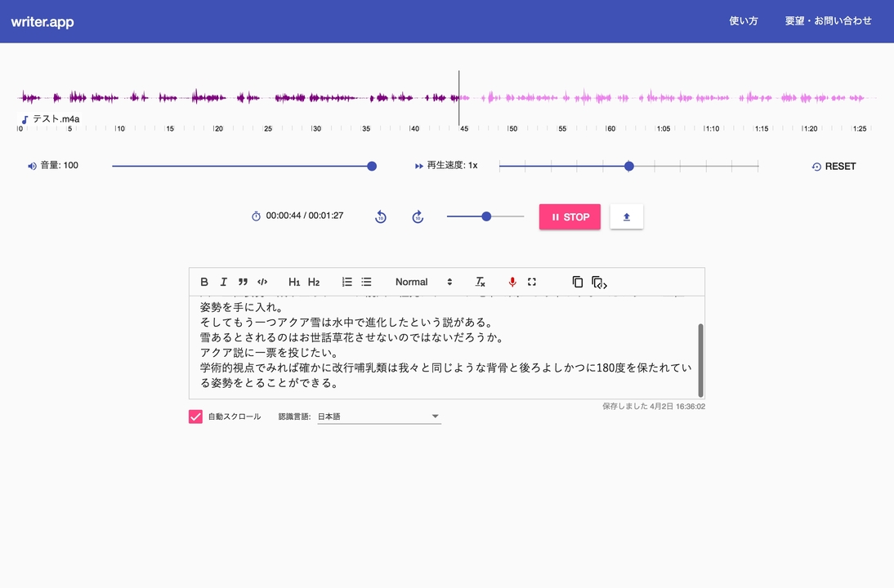Click the playback speed fast-forward icon
The width and height of the screenshot is (894, 588).
(419, 166)
